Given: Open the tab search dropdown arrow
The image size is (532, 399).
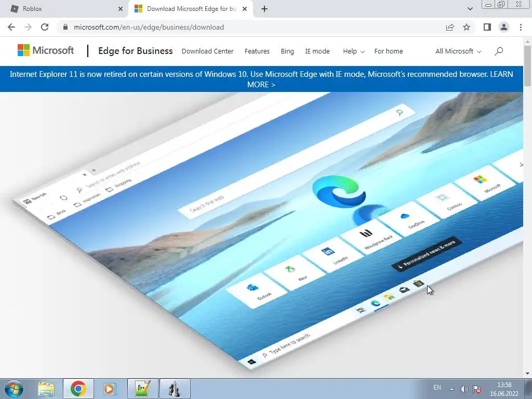Looking at the screenshot, I should [470, 9].
